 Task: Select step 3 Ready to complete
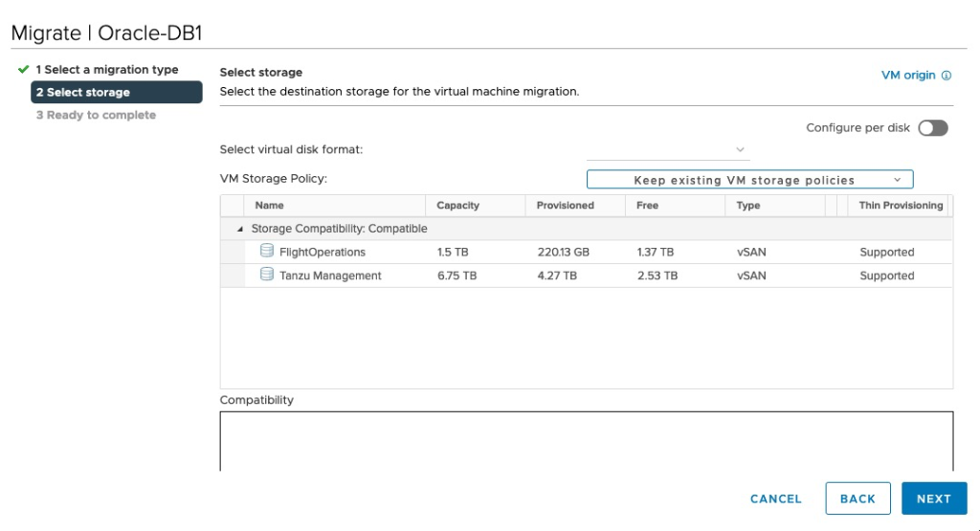point(96,115)
